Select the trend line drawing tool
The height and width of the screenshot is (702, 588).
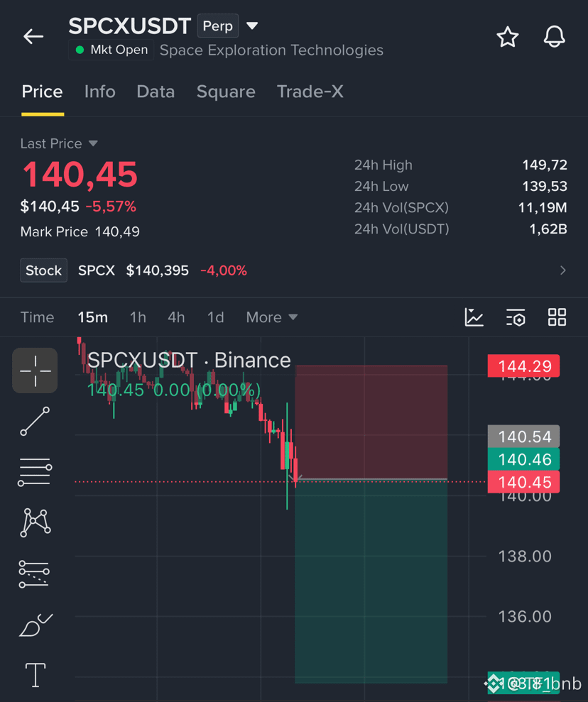pyautogui.click(x=35, y=422)
